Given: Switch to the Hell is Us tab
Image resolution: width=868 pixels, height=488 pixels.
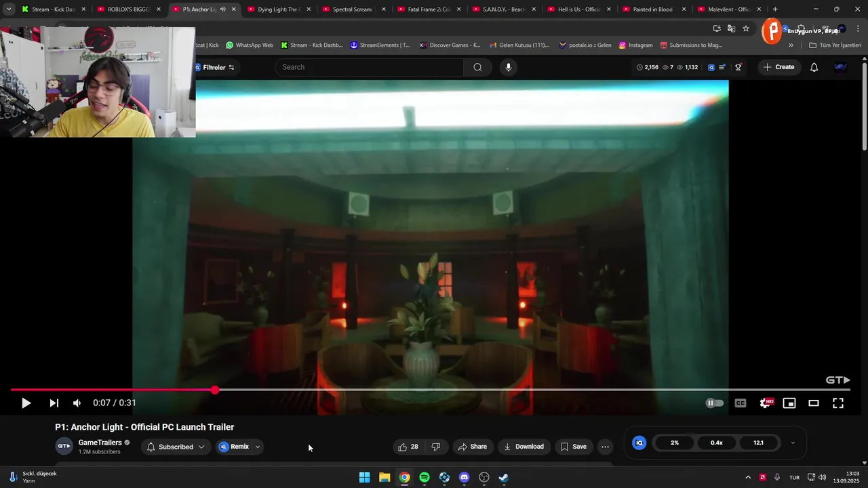Looking at the screenshot, I should (579, 9).
